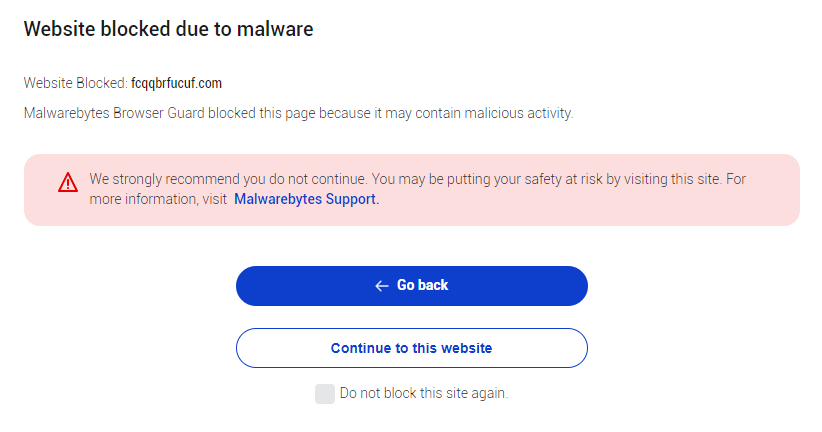
Task: Click the red warning triangle icon
Action: click(68, 182)
